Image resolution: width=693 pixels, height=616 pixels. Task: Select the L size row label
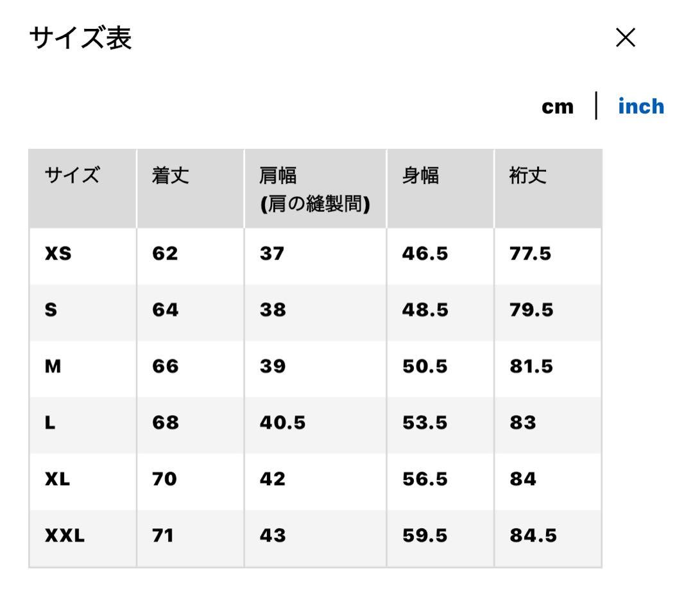click(x=50, y=424)
